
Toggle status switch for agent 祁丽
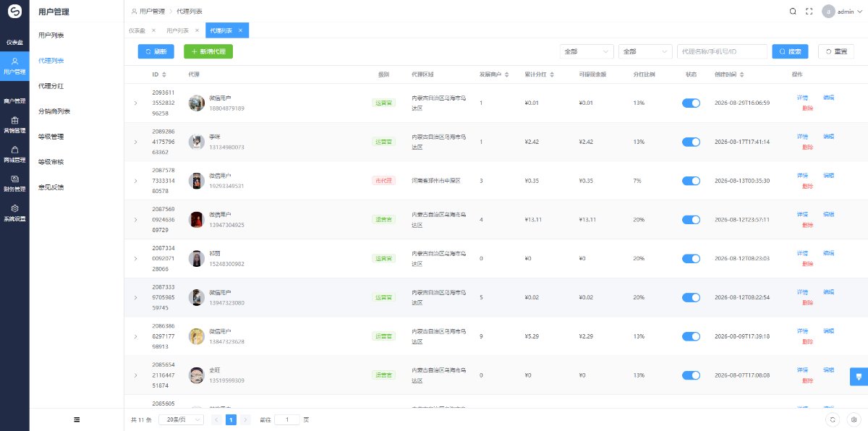(691, 258)
